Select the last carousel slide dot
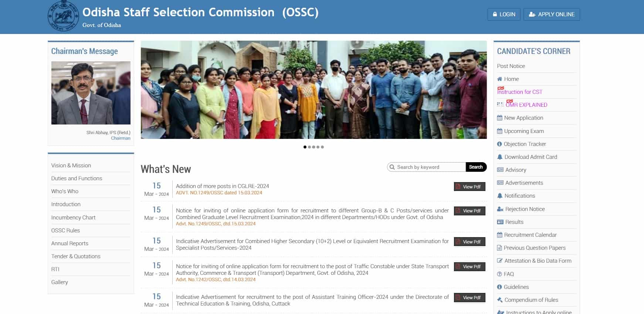 322,147
